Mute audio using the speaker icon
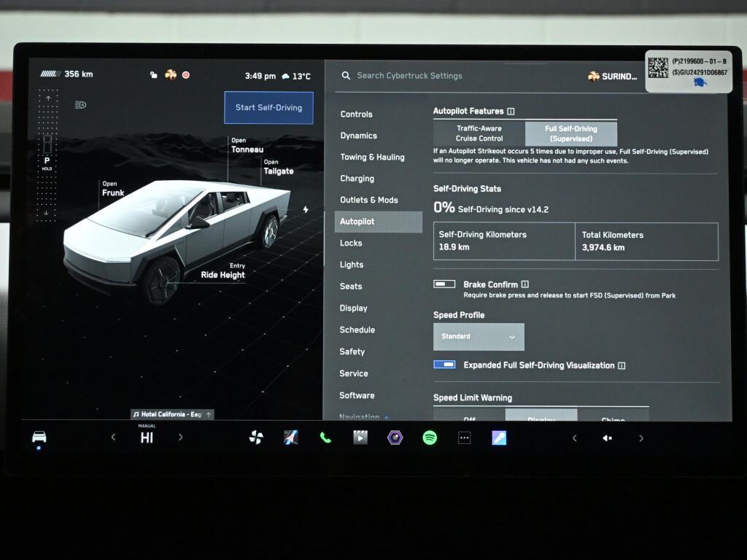The image size is (747, 560). pos(607,438)
